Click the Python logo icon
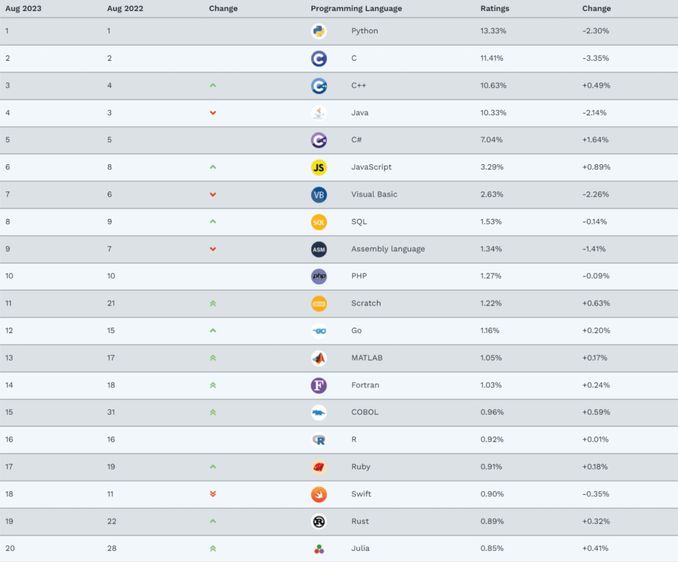 319,31
